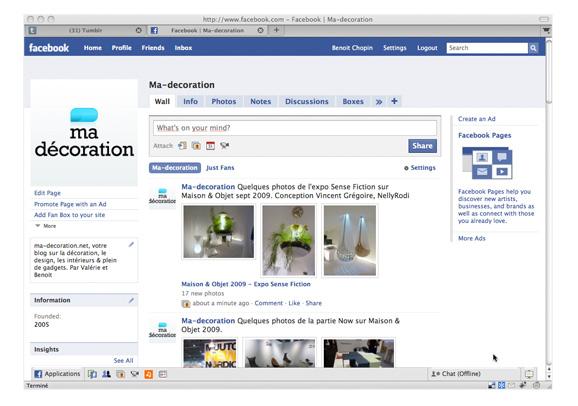Click the Edit Page link
The height and width of the screenshot is (406, 578).
click(x=47, y=193)
